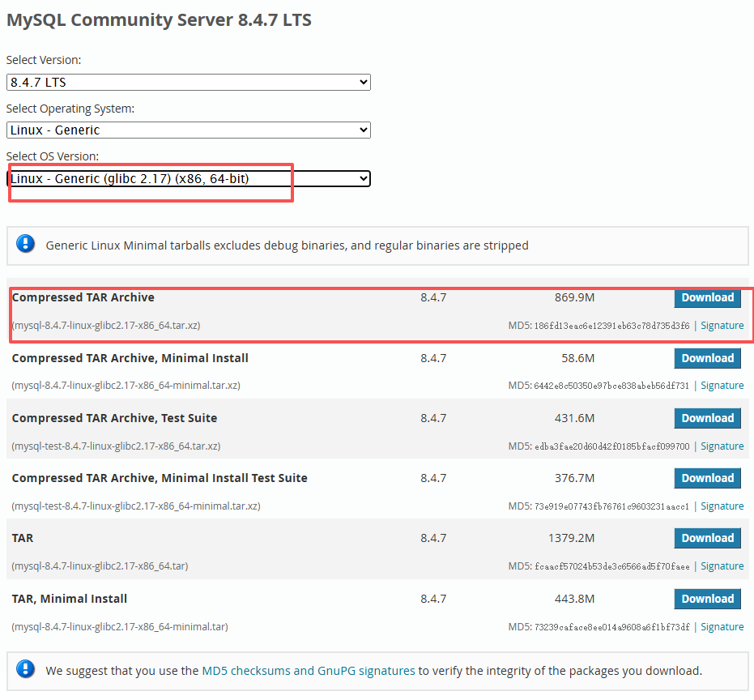
Task: Download the 1379.2M TAR package
Action: click(x=707, y=538)
